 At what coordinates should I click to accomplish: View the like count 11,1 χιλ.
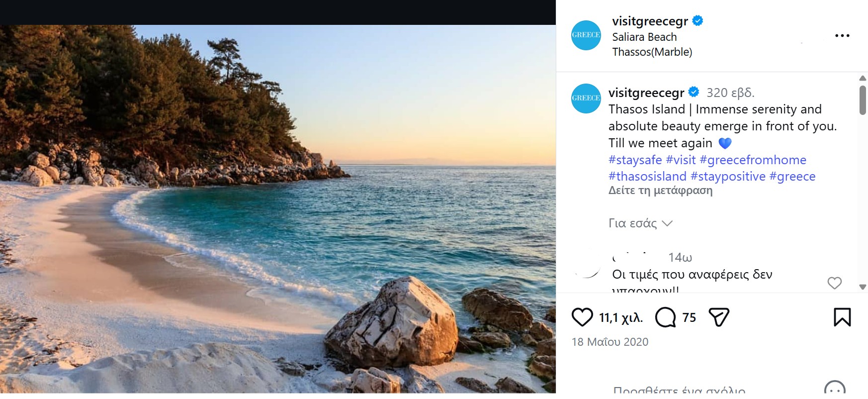pyautogui.click(x=621, y=317)
